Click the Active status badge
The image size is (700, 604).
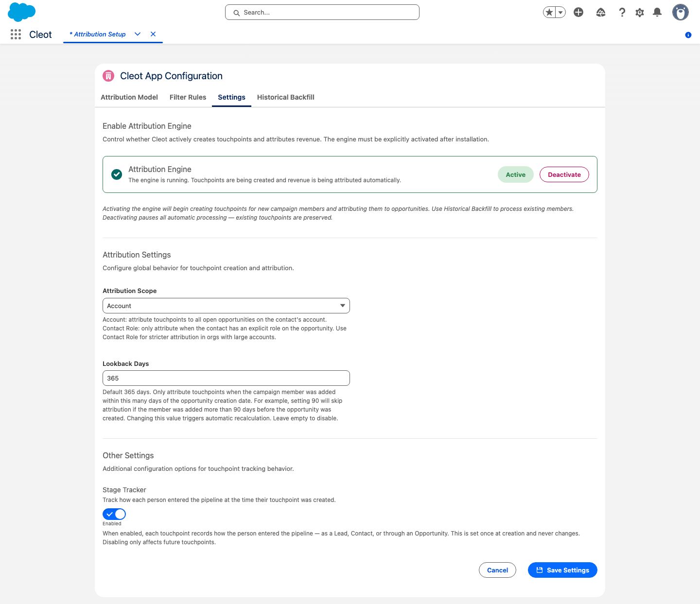pos(516,174)
